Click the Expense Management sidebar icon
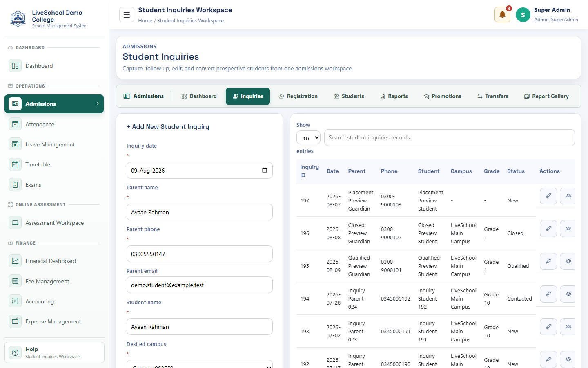The height and width of the screenshot is (368, 588). 15,321
